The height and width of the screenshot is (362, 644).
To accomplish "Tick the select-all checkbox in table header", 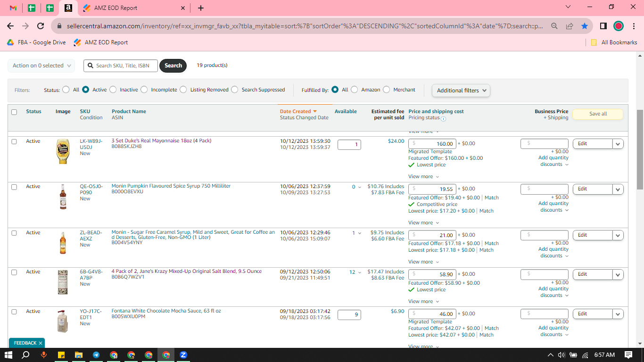I will tap(14, 112).
